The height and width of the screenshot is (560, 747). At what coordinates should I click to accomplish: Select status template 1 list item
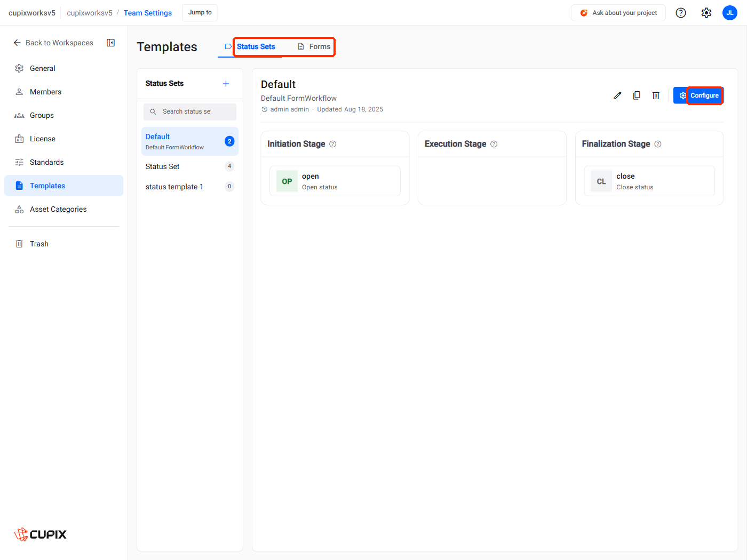click(x=190, y=187)
